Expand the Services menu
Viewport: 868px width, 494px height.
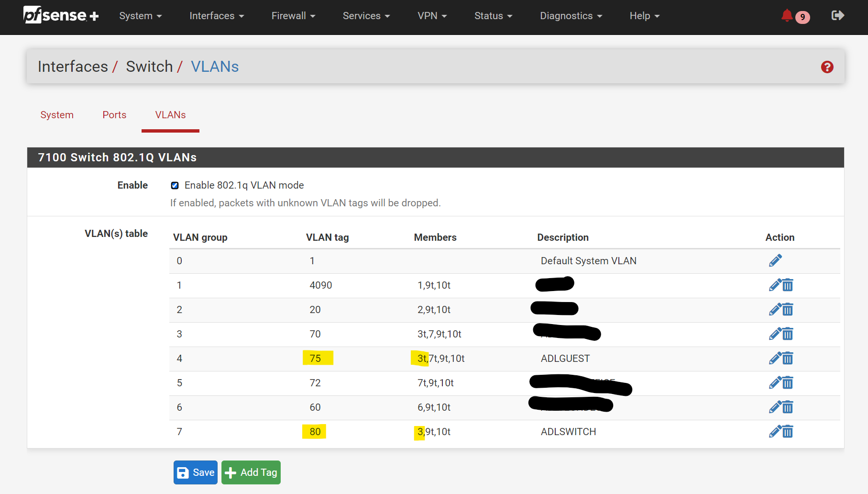[x=366, y=16]
